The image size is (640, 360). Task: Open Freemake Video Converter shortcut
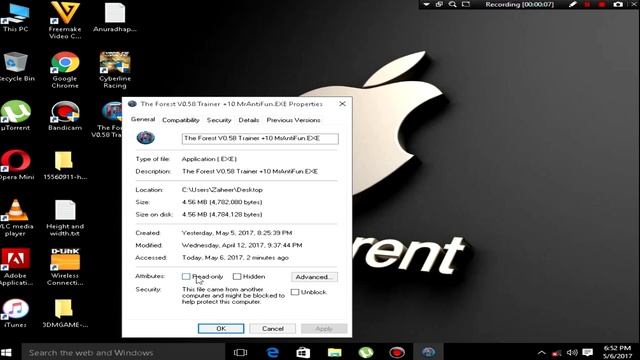(x=65, y=20)
